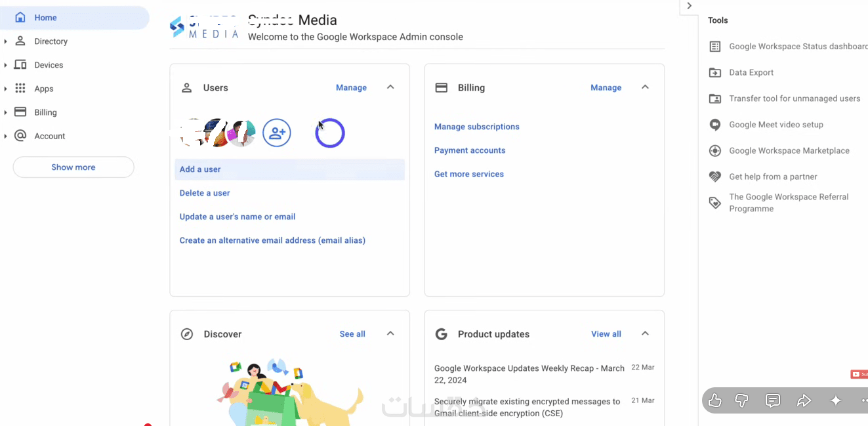This screenshot has width=868, height=426.
Task: Collapse the Product updates card chevron
Action: [x=645, y=333]
